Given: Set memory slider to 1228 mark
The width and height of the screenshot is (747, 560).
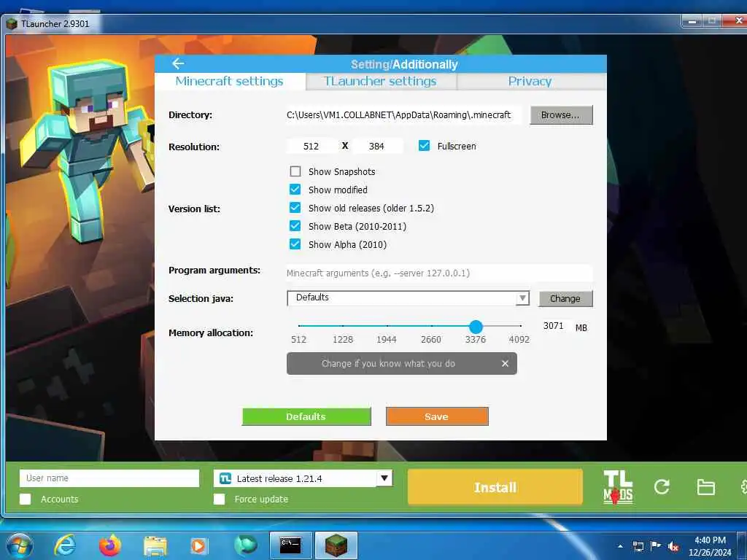Looking at the screenshot, I should coord(343,326).
